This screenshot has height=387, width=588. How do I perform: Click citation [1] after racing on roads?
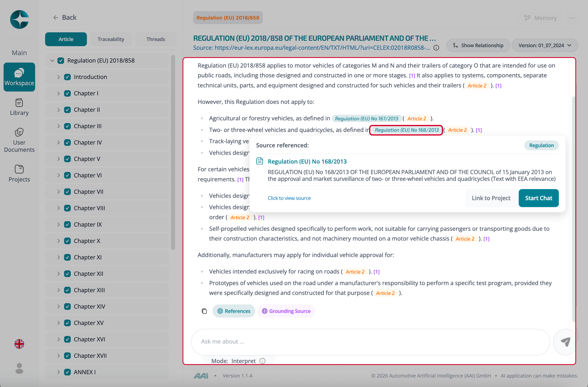[376, 272]
